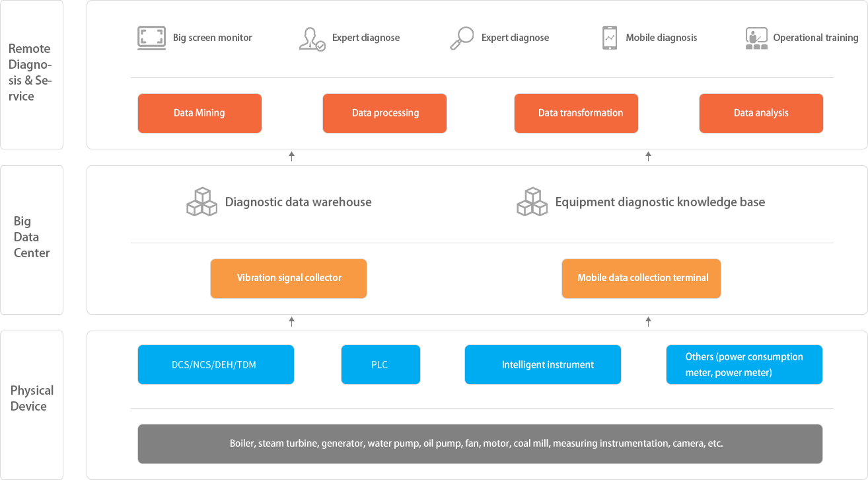The image size is (868, 480).
Task: Select the DCS/NCS/DEH/TDM blue box
Action: pyautogui.click(x=216, y=364)
